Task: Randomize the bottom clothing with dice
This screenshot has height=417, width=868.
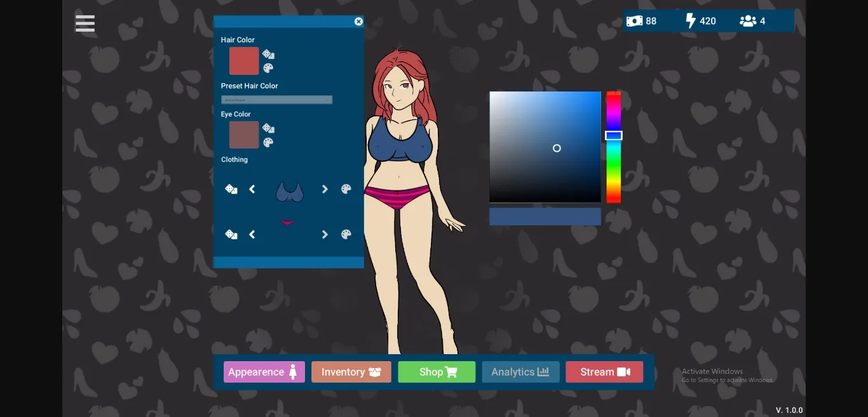Action: click(231, 234)
